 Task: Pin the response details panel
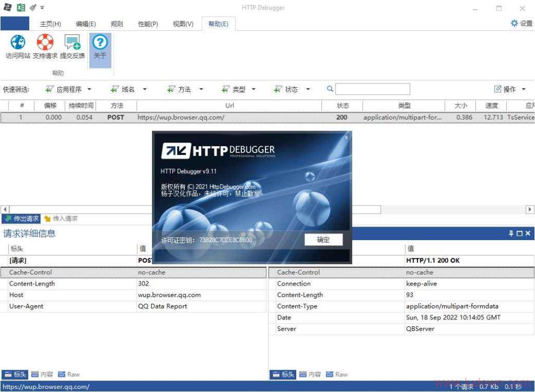[x=511, y=233]
